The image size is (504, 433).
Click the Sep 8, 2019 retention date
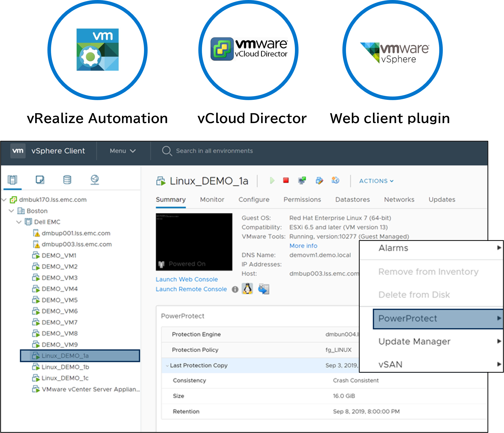pyautogui.click(x=366, y=412)
